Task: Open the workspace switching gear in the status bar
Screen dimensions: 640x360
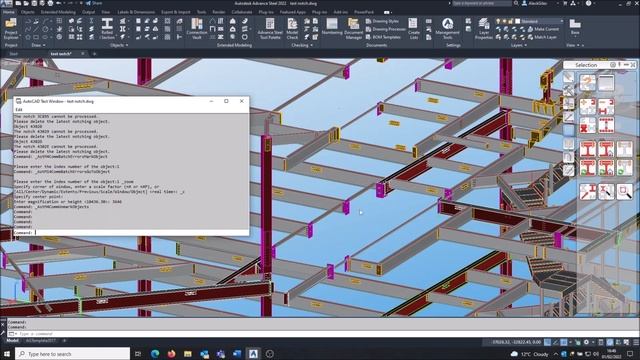Action: (x=586, y=342)
